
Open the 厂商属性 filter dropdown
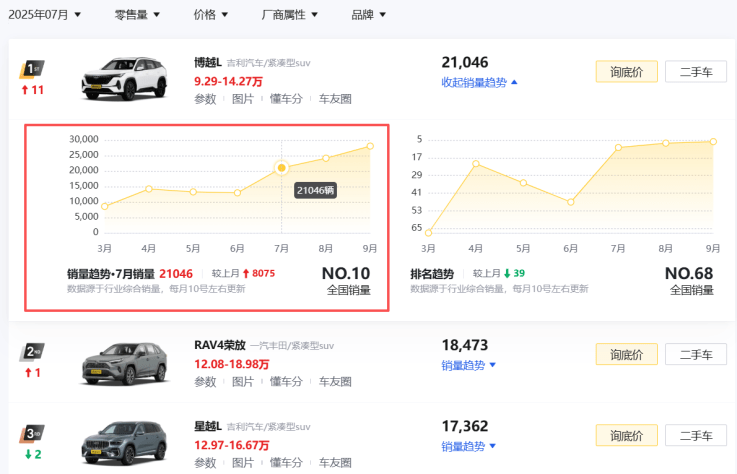[290, 15]
